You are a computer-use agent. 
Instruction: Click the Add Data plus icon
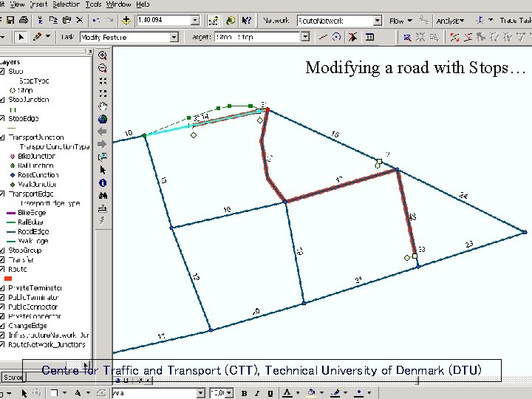click(x=126, y=21)
